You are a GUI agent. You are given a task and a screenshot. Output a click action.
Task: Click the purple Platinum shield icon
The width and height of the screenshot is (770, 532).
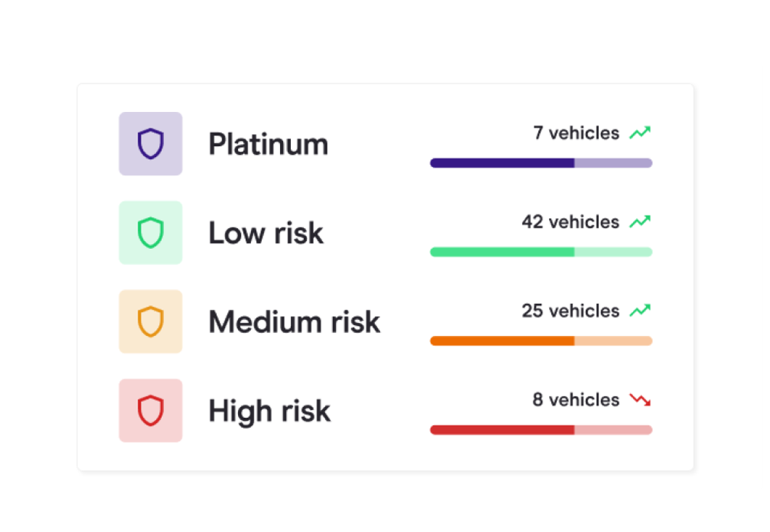pos(150,143)
